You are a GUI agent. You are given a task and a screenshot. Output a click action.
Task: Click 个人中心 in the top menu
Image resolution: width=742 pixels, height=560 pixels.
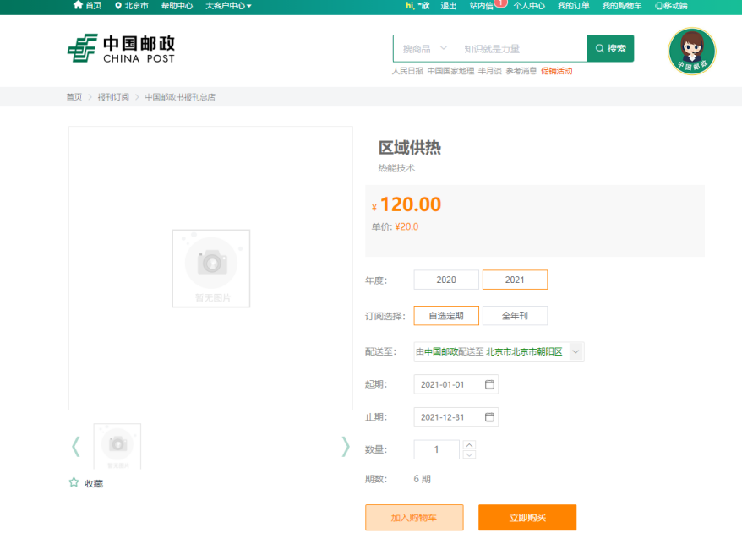point(529,6)
